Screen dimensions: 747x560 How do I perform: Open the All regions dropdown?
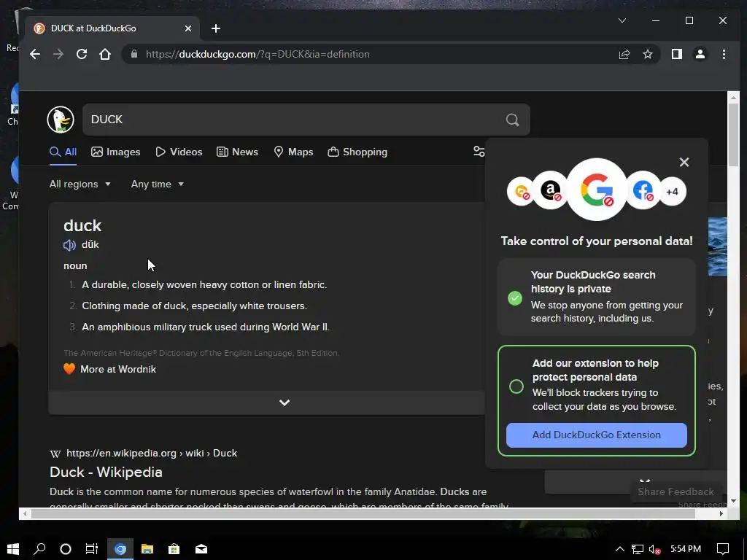tap(80, 184)
